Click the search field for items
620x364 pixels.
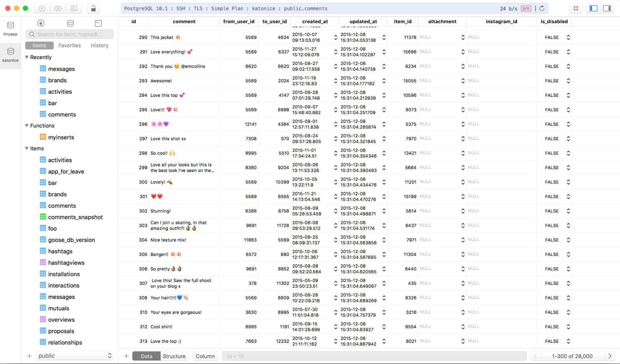click(x=69, y=34)
